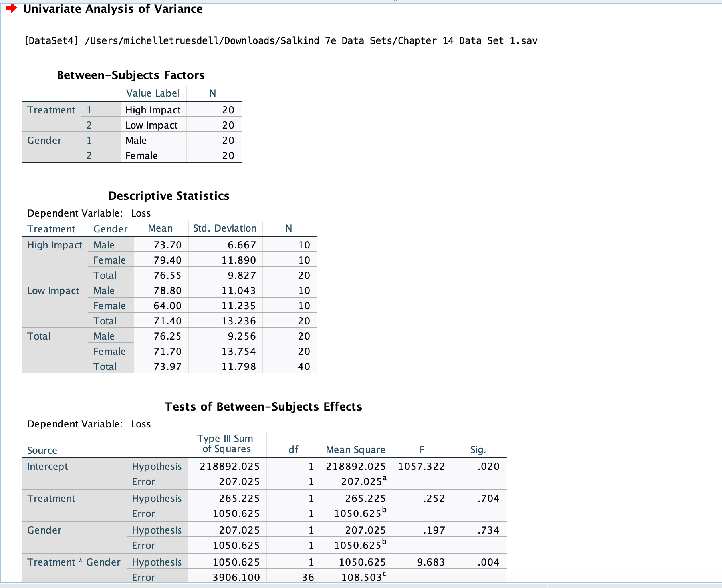Select interaction F value 9.683
This screenshot has height=588, width=722.
tap(431, 562)
